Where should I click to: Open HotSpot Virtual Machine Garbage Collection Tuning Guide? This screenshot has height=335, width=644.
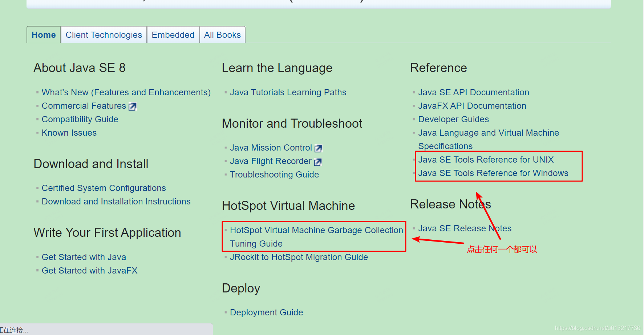[x=316, y=237]
